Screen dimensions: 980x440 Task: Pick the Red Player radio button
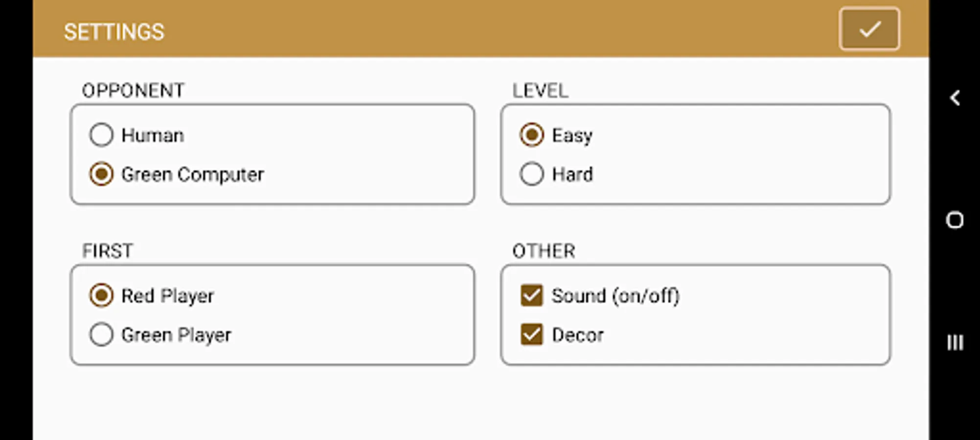101,295
